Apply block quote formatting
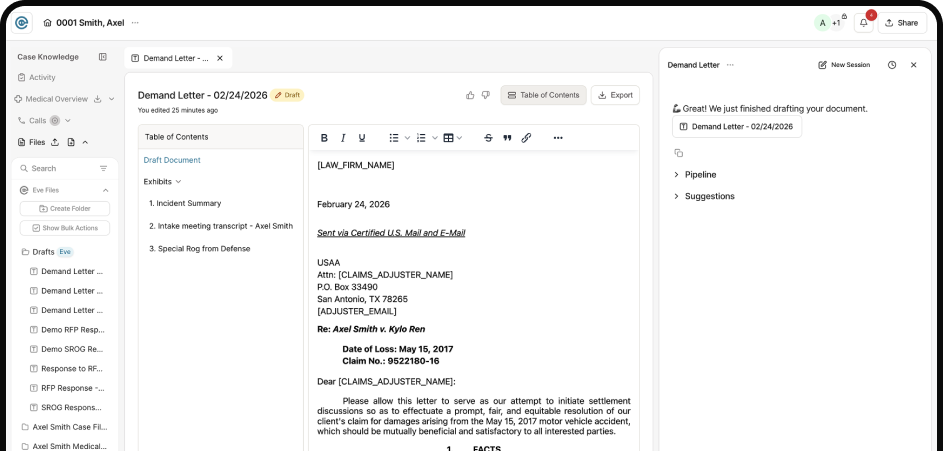The image size is (943, 451). (x=507, y=138)
